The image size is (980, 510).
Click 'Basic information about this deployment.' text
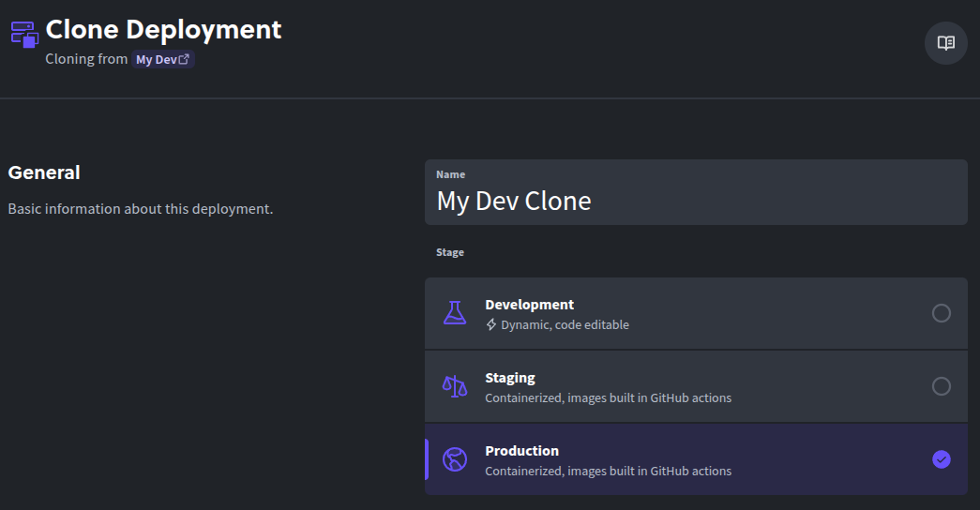tap(141, 209)
